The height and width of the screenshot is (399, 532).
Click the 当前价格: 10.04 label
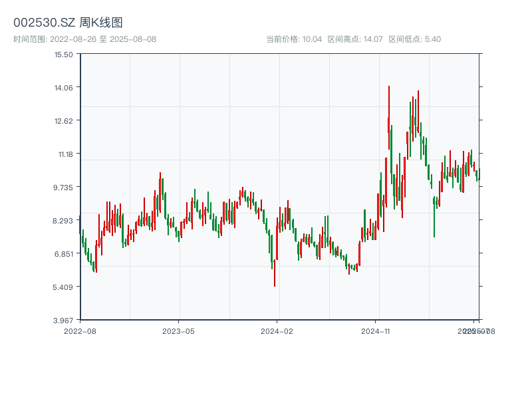tap(294, 39)
